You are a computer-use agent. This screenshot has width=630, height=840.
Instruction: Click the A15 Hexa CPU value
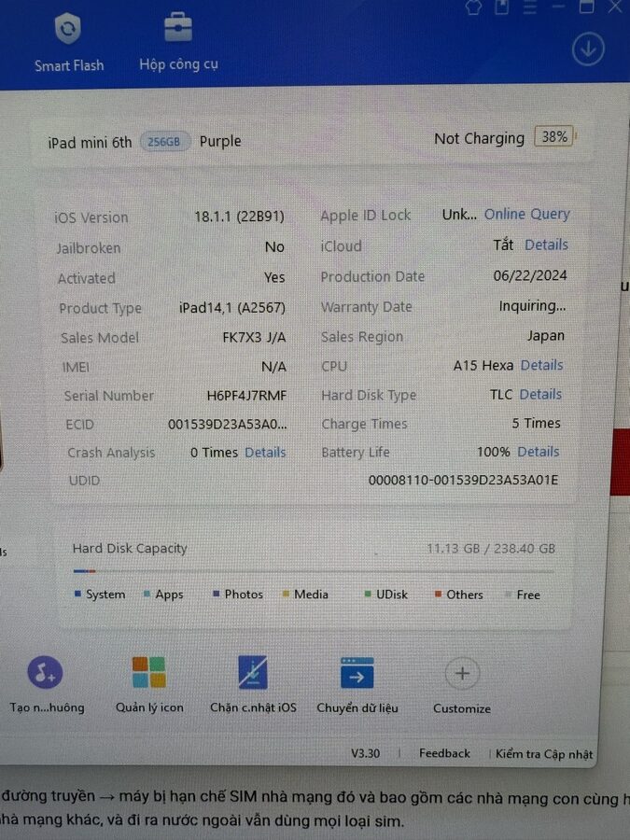pos(483,365)
